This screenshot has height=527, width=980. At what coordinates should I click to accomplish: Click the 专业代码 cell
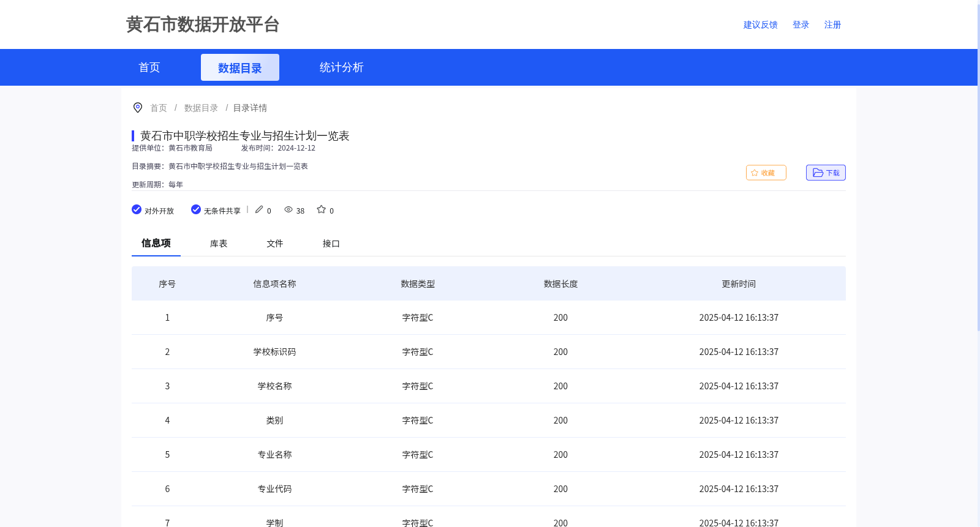tap(274, 489)
